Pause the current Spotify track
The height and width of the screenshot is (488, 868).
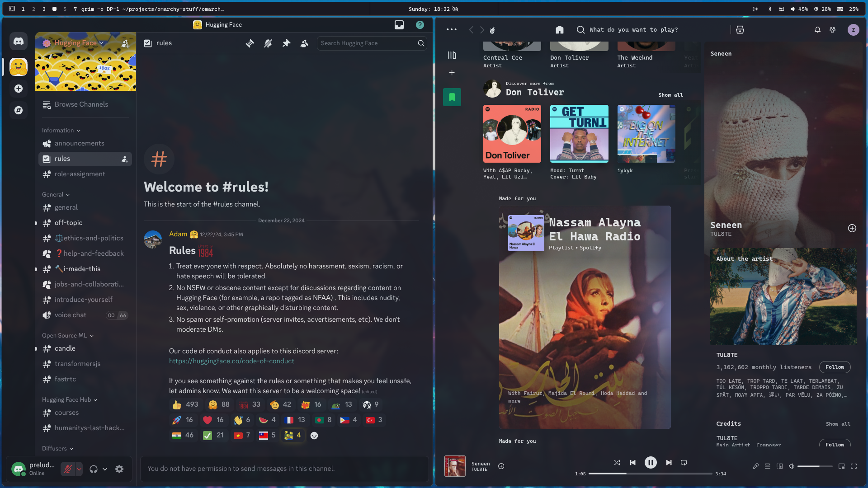point(651,463)
